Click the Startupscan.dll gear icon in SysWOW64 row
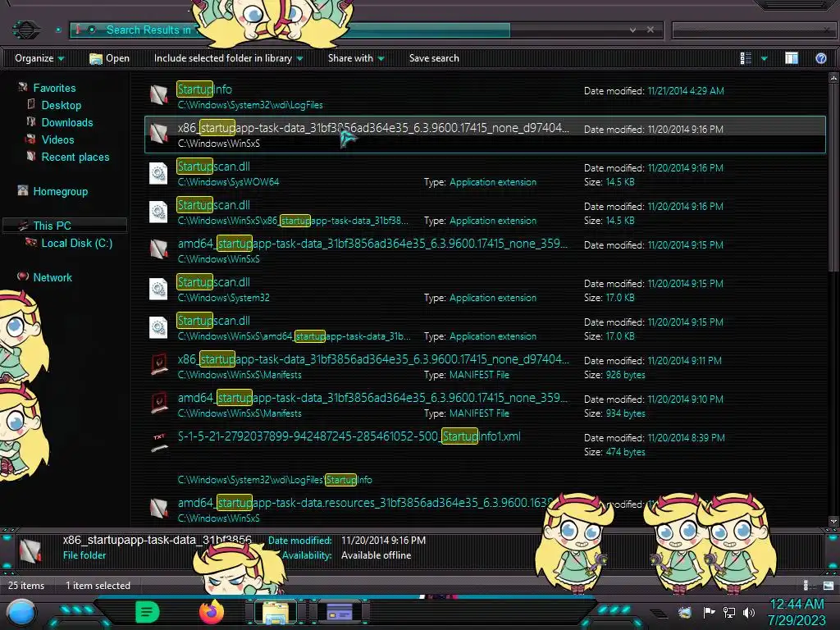 (158, 173)
